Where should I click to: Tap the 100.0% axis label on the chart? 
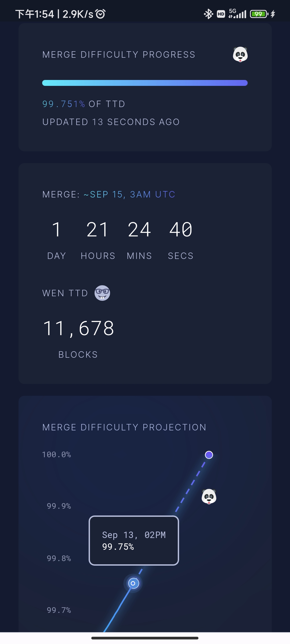56,455
